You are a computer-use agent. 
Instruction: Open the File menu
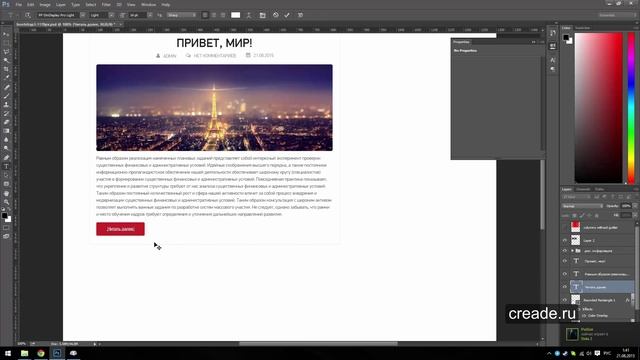pos(18,4)
